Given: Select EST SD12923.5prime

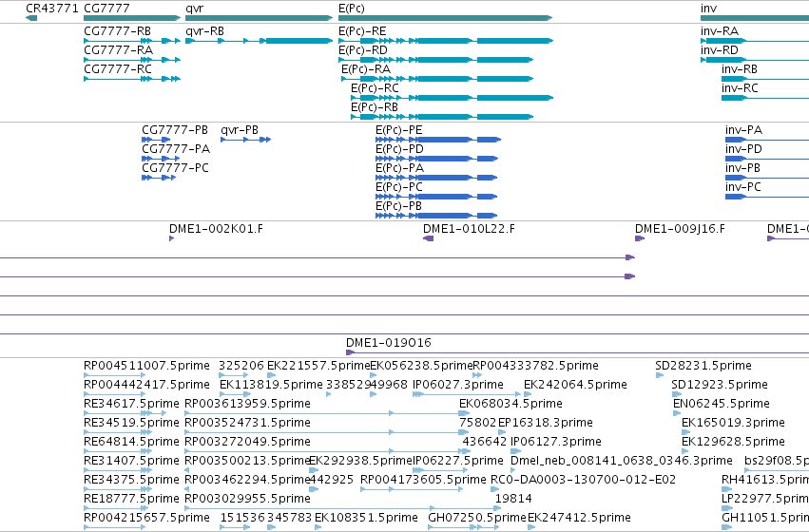Looking at the screenshot, I should [677, 394].
